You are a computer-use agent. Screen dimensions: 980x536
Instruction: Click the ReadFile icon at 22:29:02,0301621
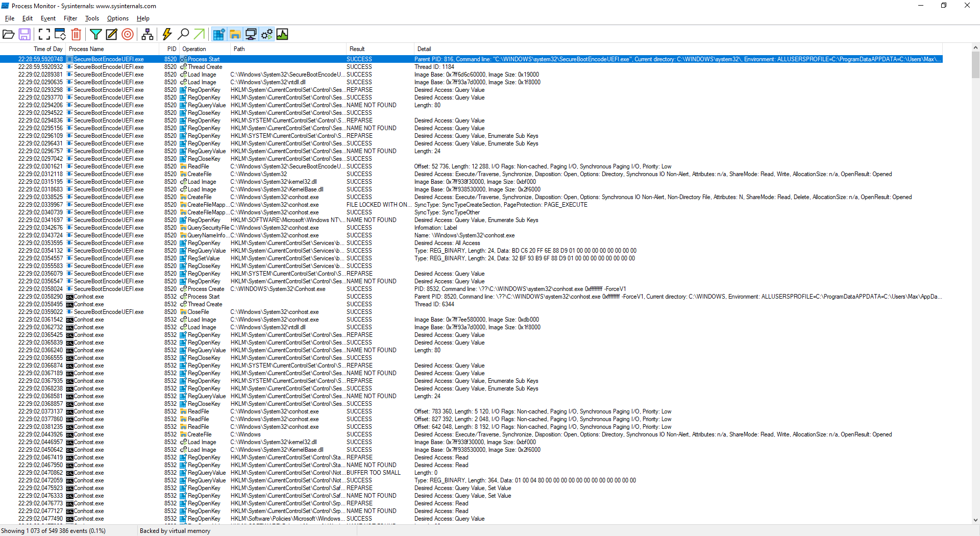183,166
